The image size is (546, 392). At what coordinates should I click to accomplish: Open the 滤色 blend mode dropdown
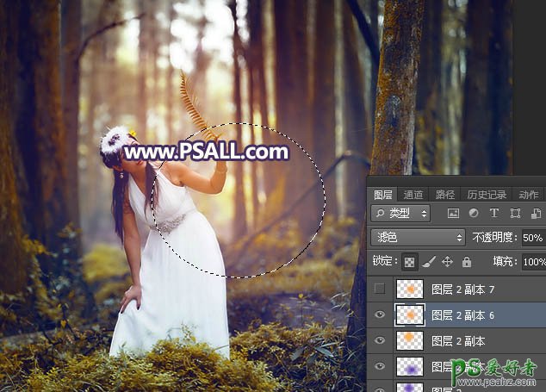419,237
